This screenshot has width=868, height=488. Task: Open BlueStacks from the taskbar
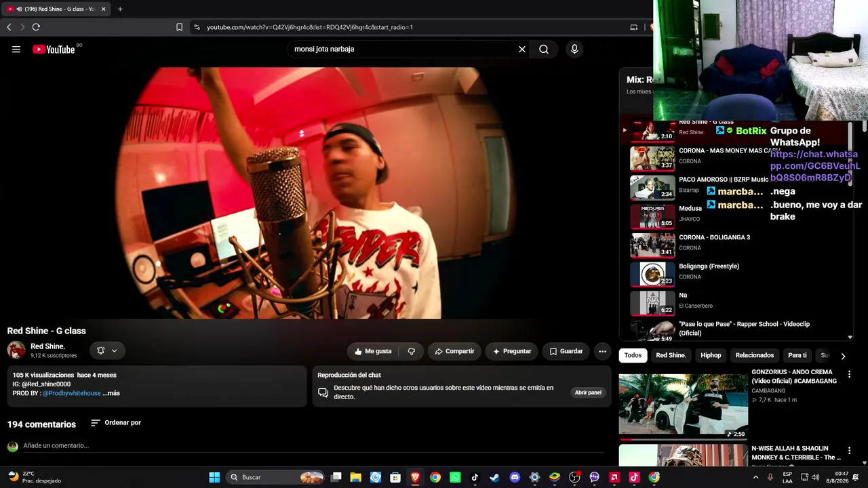coord(555,477)
